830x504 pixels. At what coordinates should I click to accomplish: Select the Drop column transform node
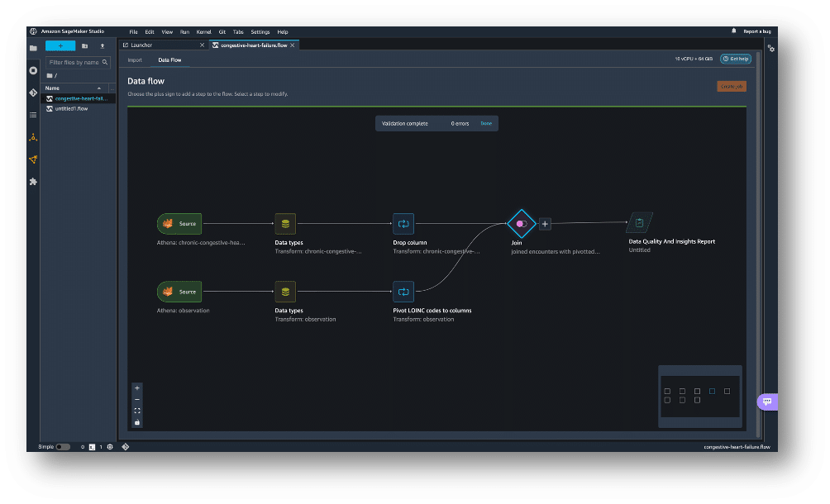[403, 224]
